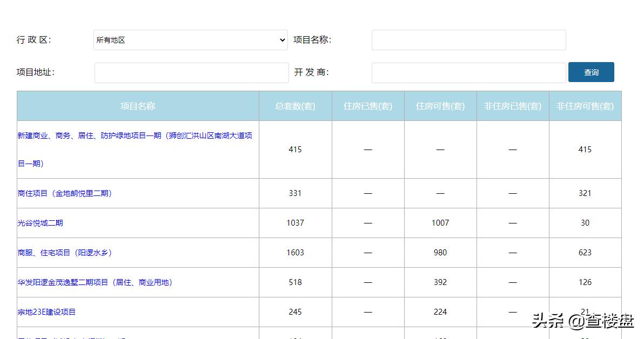
Task: Open the 商服、住宅项目（阳逻水乡） link
Action: pyautogui.click(x=64, y=253)
